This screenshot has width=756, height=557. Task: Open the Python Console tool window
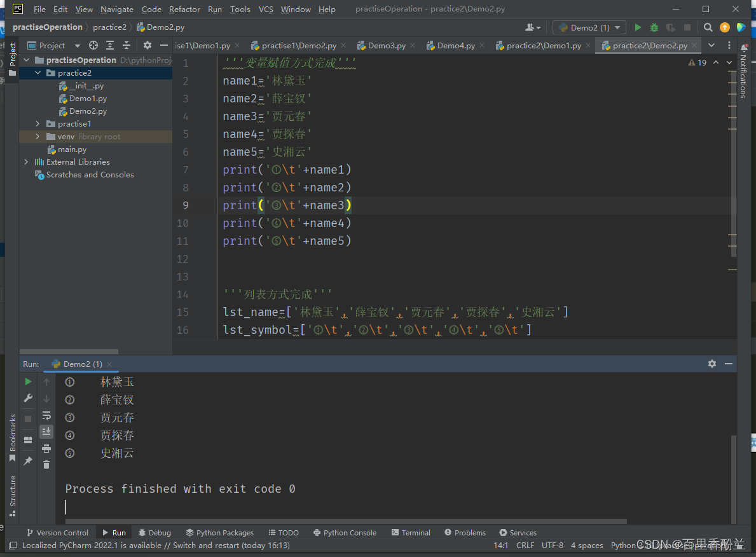pos(345,532)
